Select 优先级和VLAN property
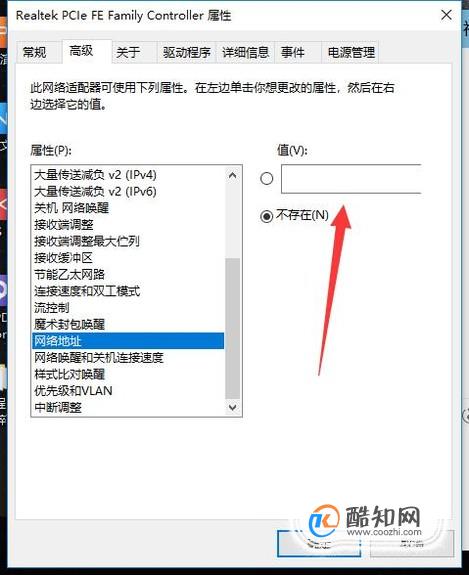The image size is (469, 575). point(128,391)
